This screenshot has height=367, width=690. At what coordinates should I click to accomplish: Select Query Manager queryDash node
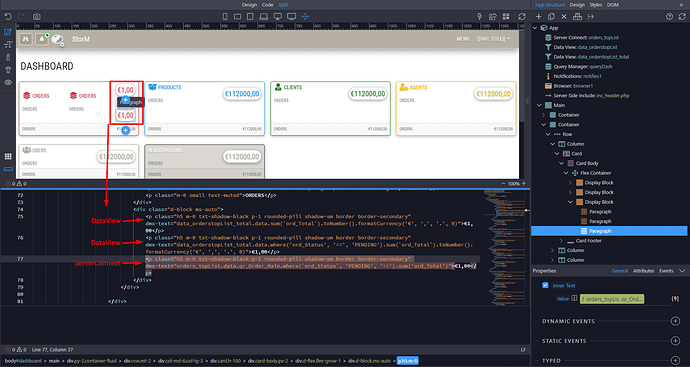point(579,66)
